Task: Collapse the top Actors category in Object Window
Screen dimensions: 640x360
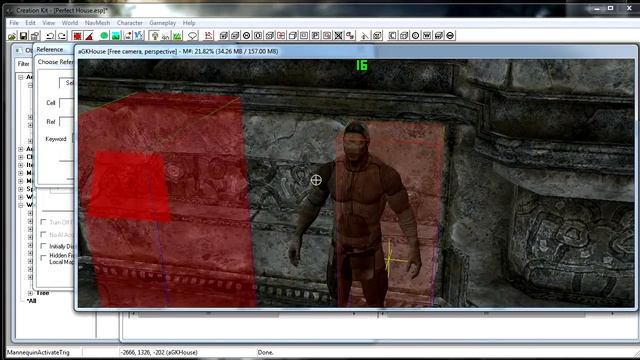Action: (x=21, y=77)
